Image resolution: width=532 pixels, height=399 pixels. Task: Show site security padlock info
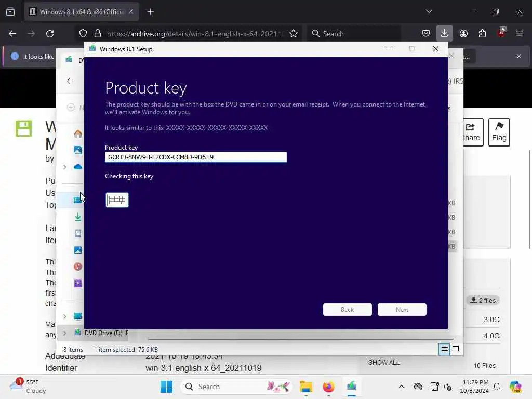tap(98, 34)
